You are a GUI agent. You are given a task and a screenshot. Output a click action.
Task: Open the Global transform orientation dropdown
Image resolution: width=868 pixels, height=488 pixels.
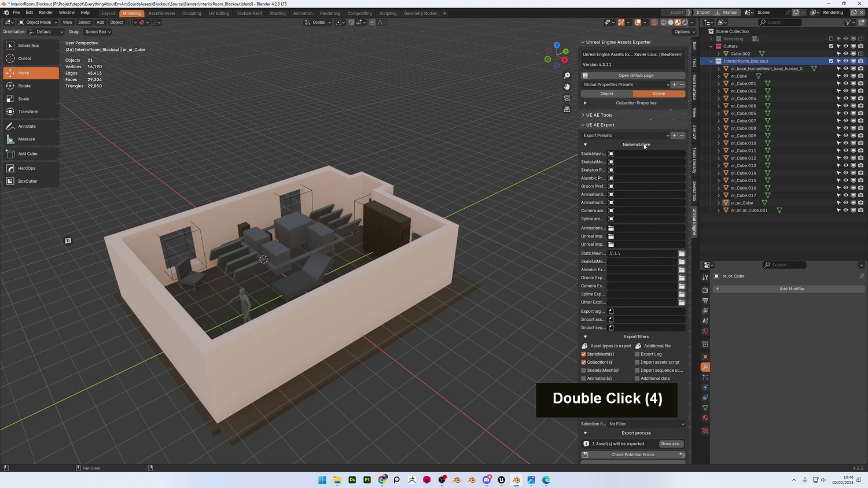[318, 23]
